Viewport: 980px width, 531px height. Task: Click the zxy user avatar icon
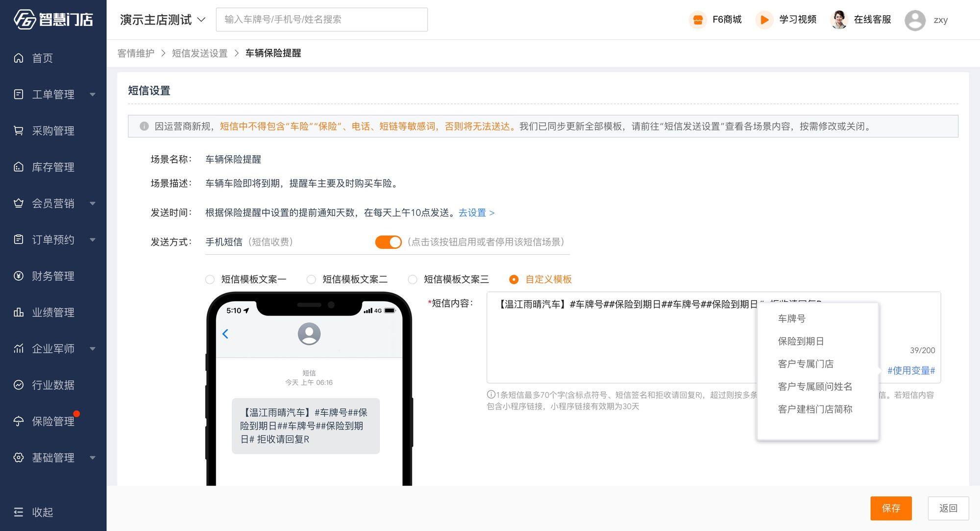[915, 20]
